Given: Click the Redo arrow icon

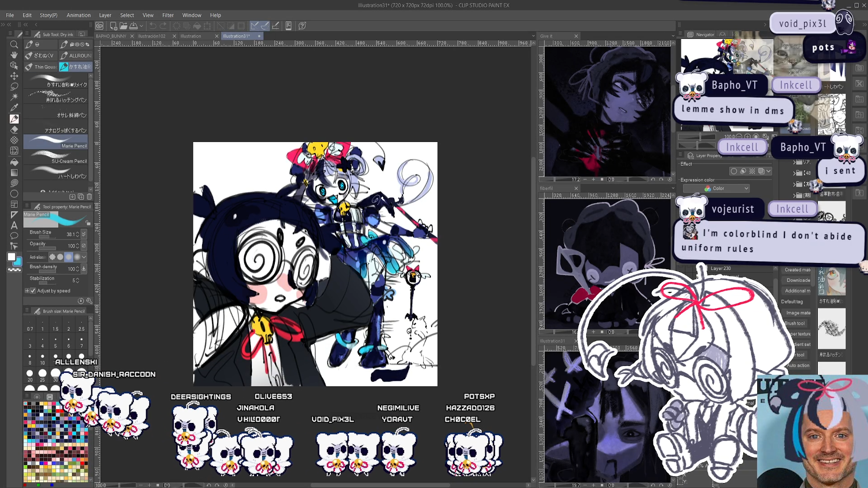Looking at the screenshot, I should [x=163, y=26].
